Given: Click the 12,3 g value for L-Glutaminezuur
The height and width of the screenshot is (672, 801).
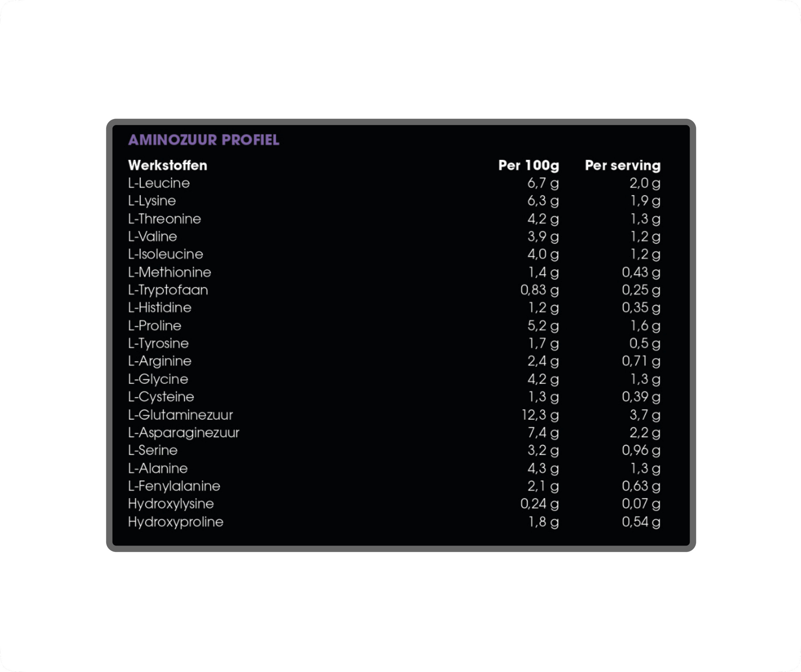Looking at the screenshot, I should (540, 415).
